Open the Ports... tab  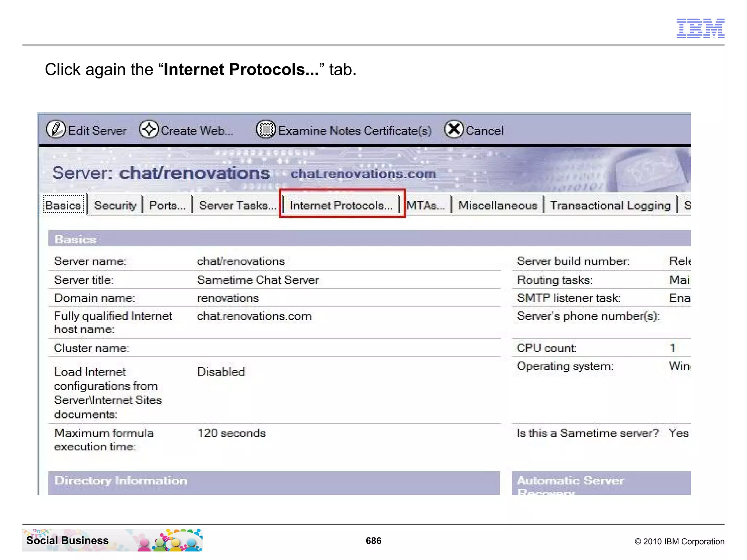tap(167, 205)
